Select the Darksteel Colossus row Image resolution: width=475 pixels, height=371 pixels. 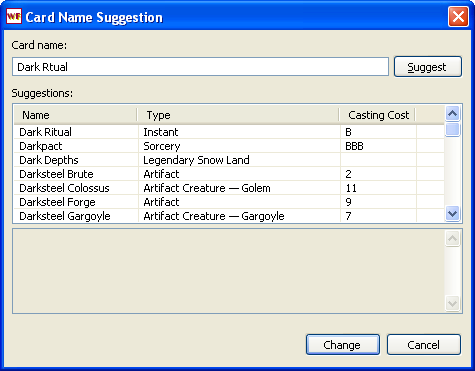pos(229,188)
